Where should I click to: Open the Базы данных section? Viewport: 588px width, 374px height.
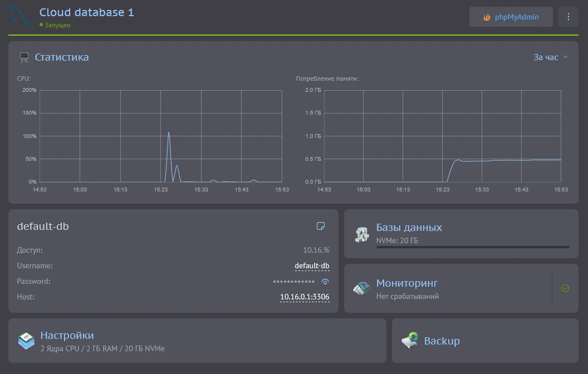(x=409, y=228)
